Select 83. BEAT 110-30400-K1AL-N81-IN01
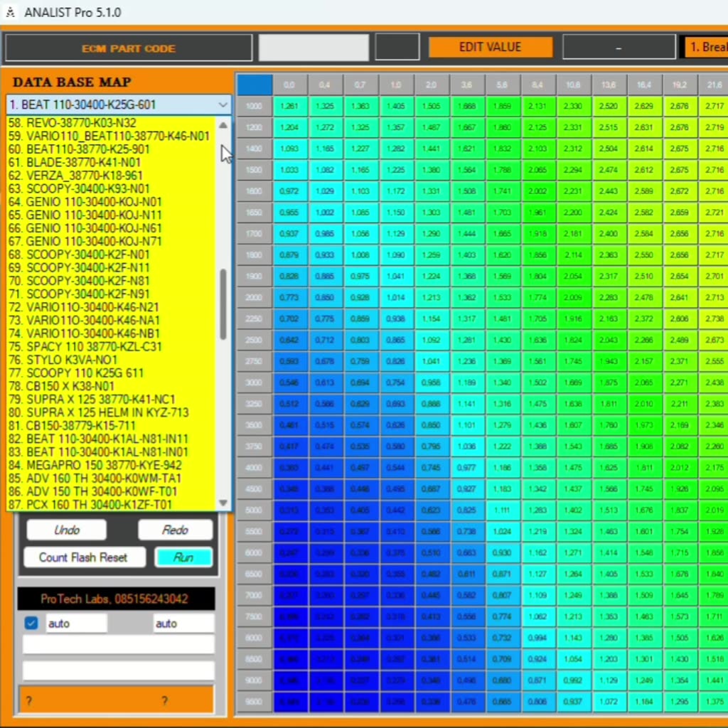 pos(110,451)
